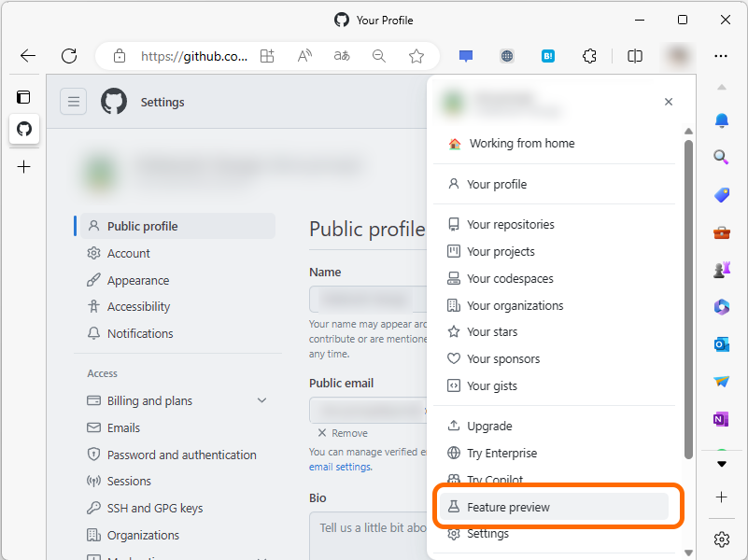
Task: Open Your sponsors
Action: [x=555, y=358]
